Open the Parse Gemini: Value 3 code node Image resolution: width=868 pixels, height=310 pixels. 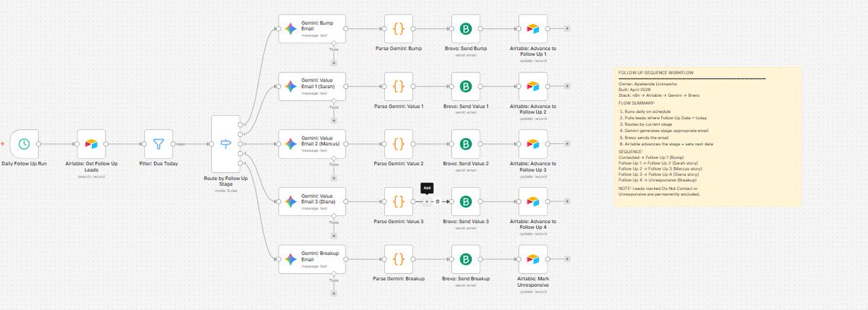(x=399, y=202)
